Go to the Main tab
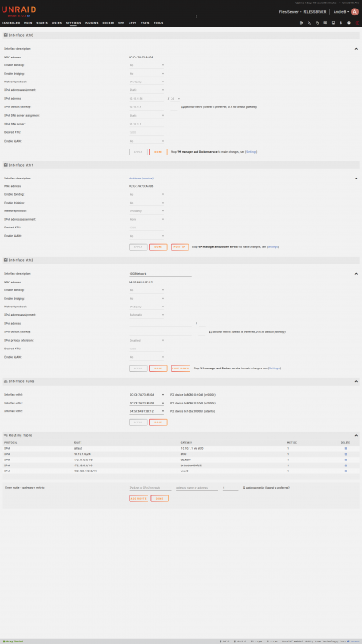 pos(28,23)
